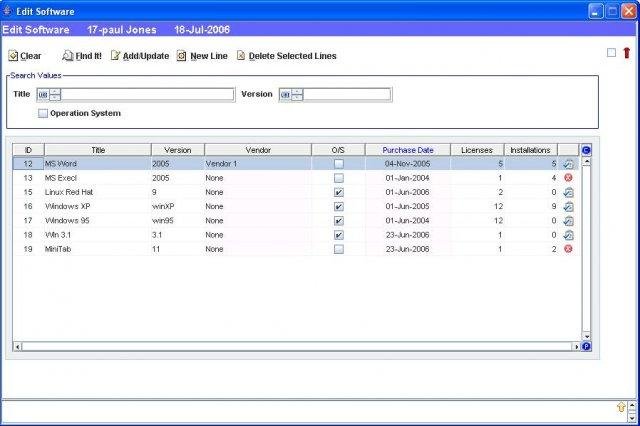Click the Vendor 1 cell
Image resolution: width=640 pixels, height=426 pixels.
point(258,164)
